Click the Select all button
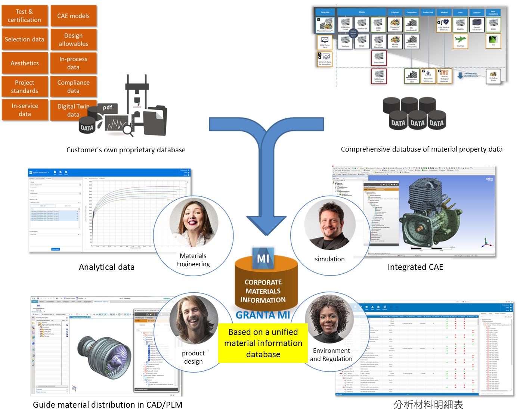 coord(43,206)
